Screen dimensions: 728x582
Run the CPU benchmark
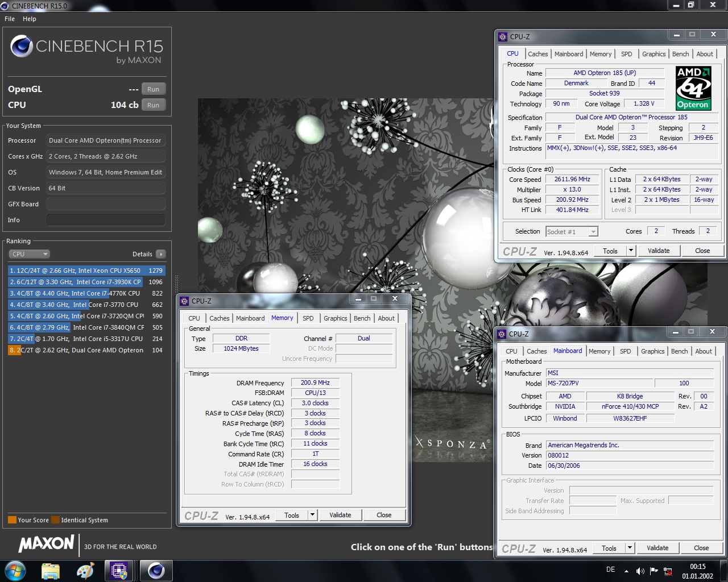(154, 105)
